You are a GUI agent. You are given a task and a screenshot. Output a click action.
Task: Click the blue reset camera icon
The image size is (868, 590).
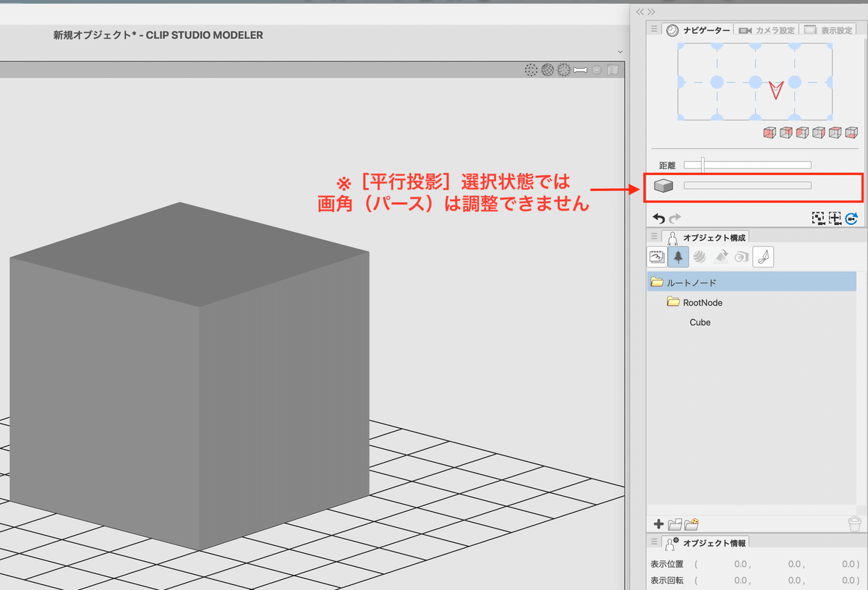[x=851, y=218]
